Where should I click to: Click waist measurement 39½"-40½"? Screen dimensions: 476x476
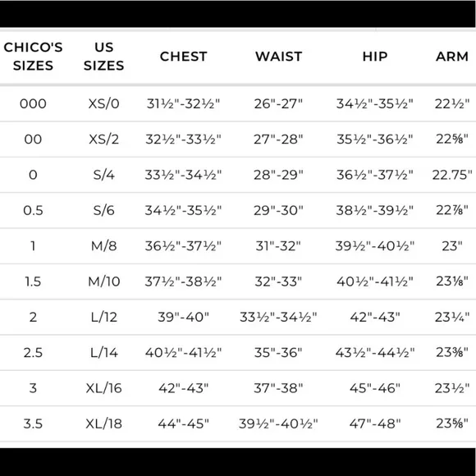pos(279,423)
